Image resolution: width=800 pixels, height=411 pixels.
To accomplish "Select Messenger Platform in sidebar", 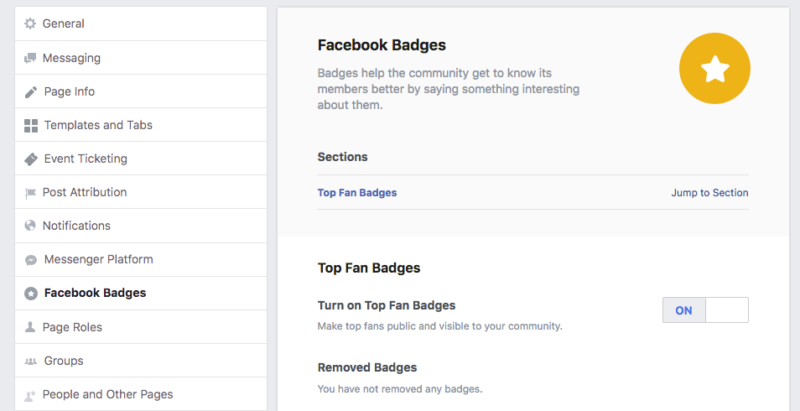I will [x=141, y=260].
